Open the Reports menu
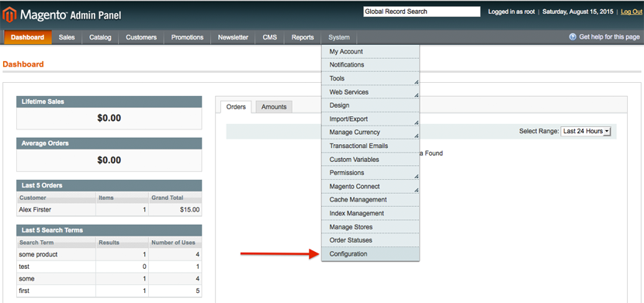Image resolution: width=644 pixels, height=303 pixels. tap(303, 37)
